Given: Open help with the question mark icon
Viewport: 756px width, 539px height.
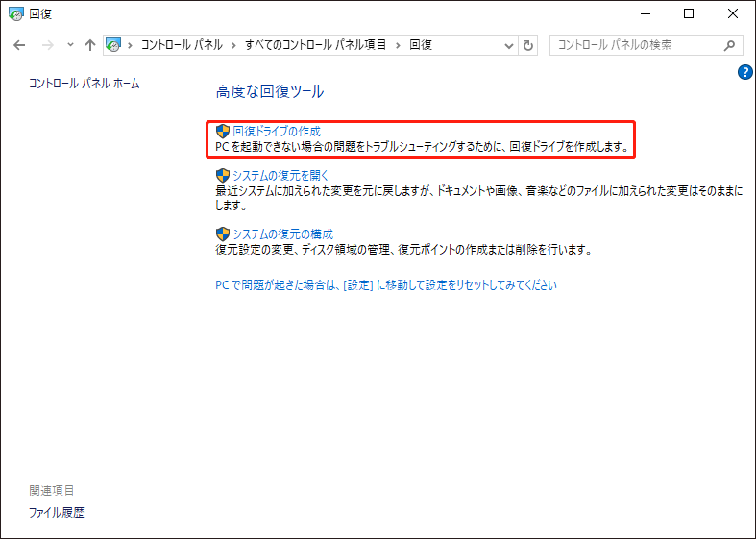Looking at the screenshot, I should pyautogui.click(x=744, y=72).
